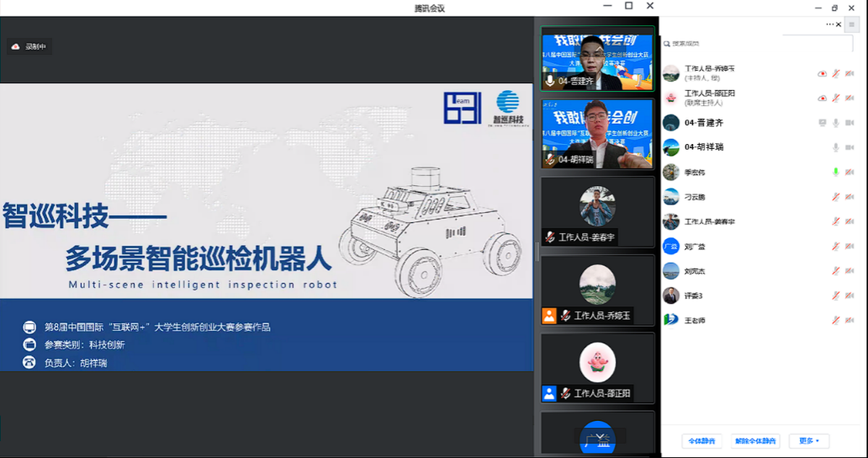Click the 全体静音 button
The width and height of the screenshot is (868, 458).
click(701, 441)
